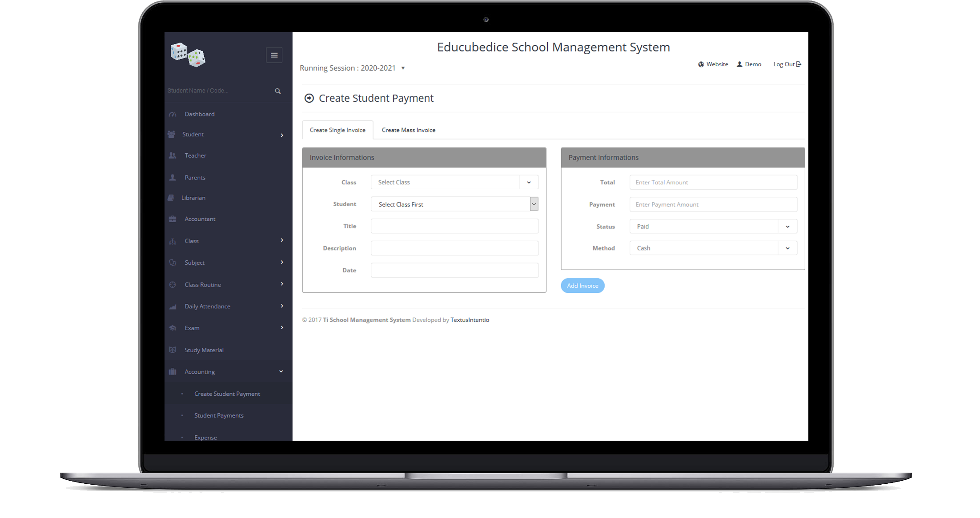This screenshot has height=518, width=980.
Task: Click the Student group icon
Action: [x=171, y=134]
